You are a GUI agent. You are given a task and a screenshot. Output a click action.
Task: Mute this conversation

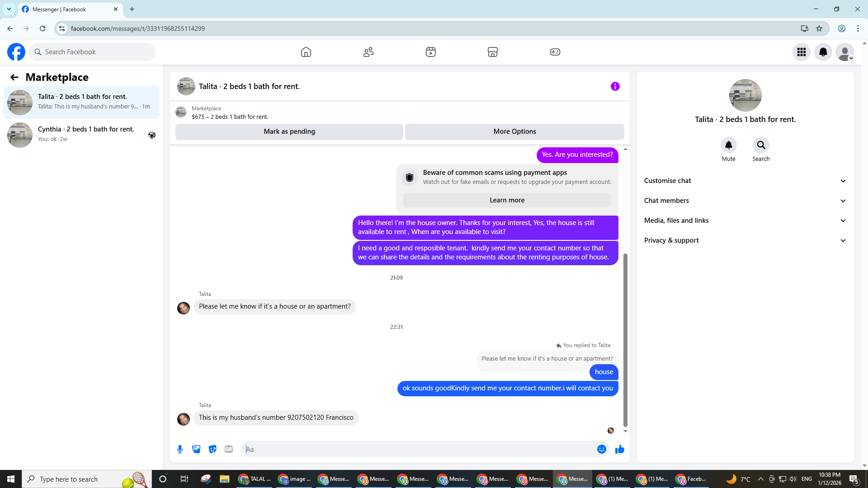[x=728, y=145]
